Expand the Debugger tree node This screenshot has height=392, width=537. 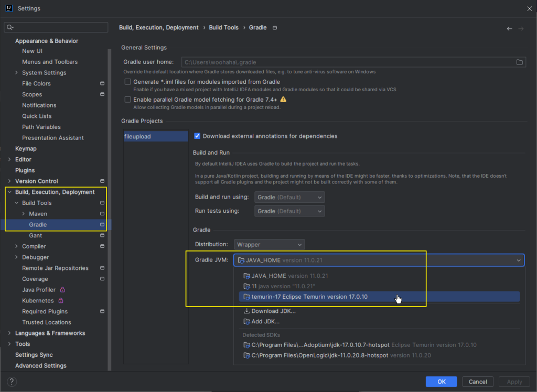click(16, 257)
